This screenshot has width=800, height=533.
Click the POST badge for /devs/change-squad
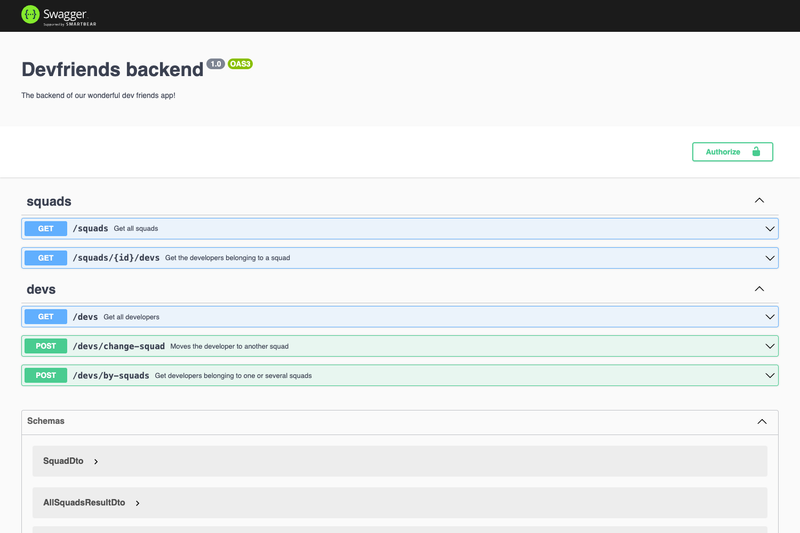46,346
